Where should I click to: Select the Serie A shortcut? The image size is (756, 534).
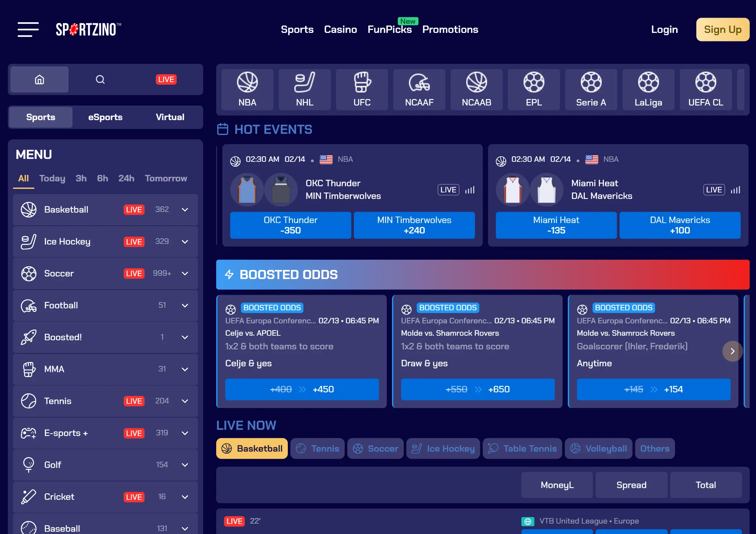591,90
